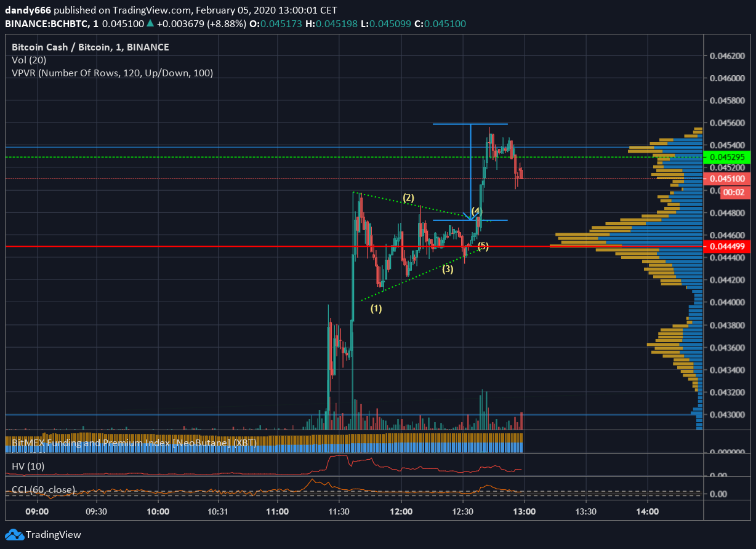
Task: Select the (5) wave label on chart
Action: coord(483,247)
